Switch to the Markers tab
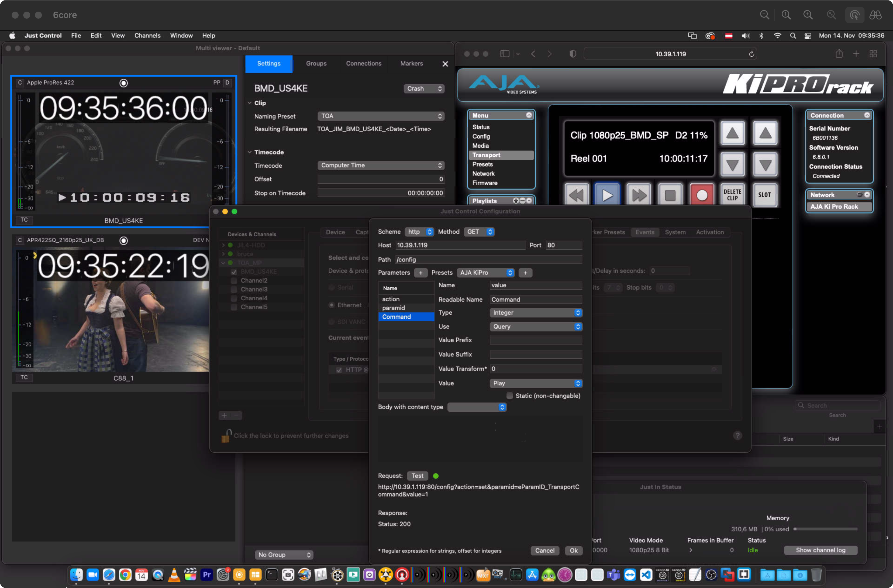 coord(411,63)
